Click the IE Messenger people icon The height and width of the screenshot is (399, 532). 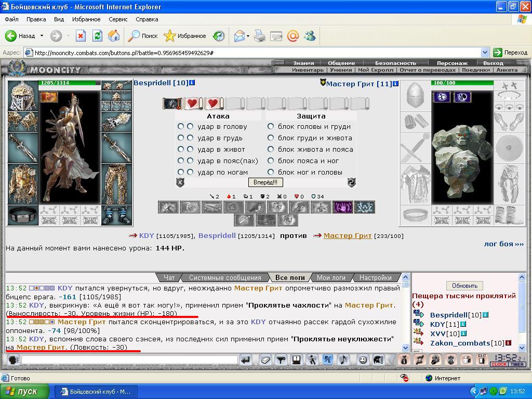pyautogui.click(x=310, y=36)
